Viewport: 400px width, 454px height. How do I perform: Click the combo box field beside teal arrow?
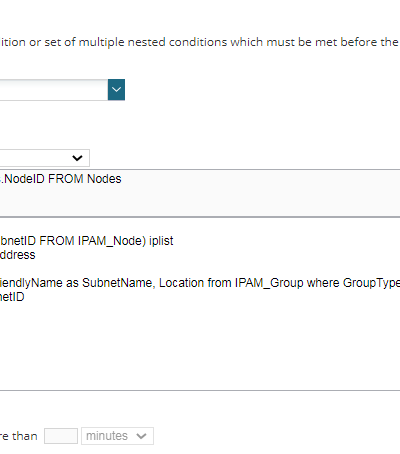point(54,90)
